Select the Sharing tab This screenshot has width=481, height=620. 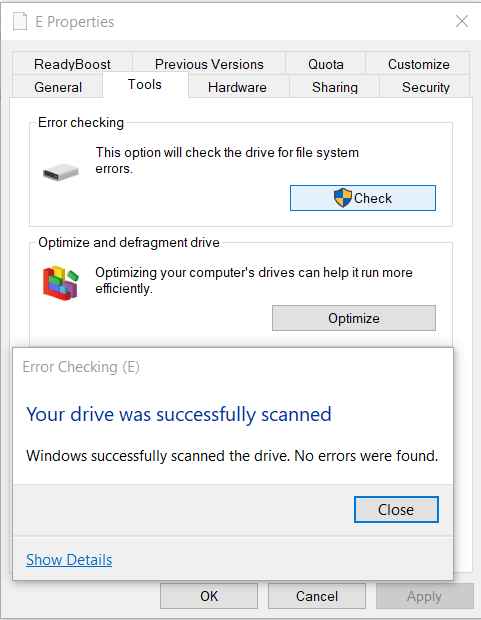[x=335, y=87]
